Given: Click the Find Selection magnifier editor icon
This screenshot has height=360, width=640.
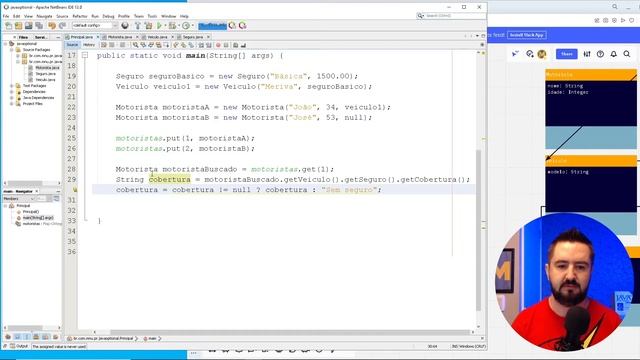Looking at the screenshot, I should click(x=135, y=45).
